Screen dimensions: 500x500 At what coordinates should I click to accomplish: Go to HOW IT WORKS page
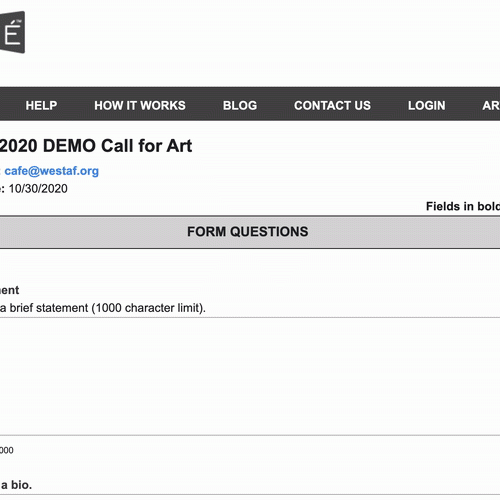[140, 105]
